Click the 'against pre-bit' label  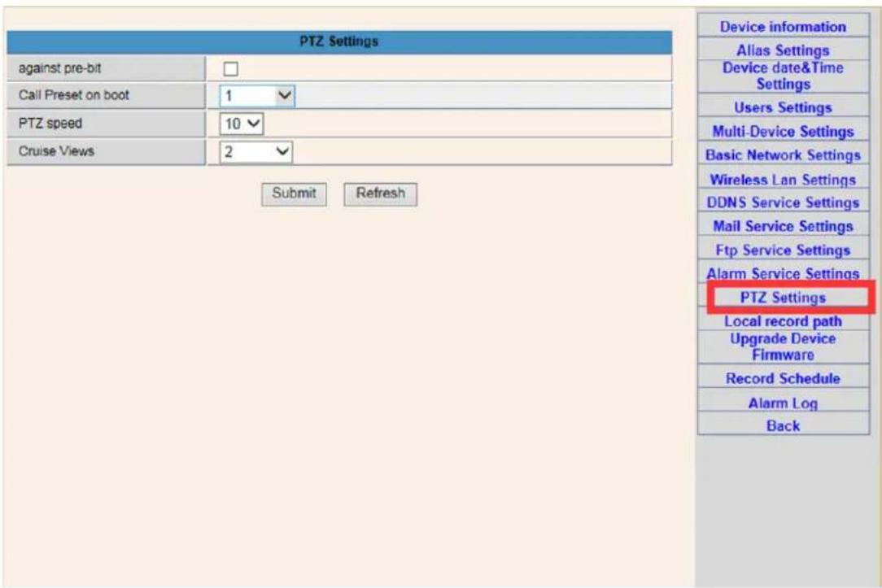pyautogui.click(x=59, y=68)
